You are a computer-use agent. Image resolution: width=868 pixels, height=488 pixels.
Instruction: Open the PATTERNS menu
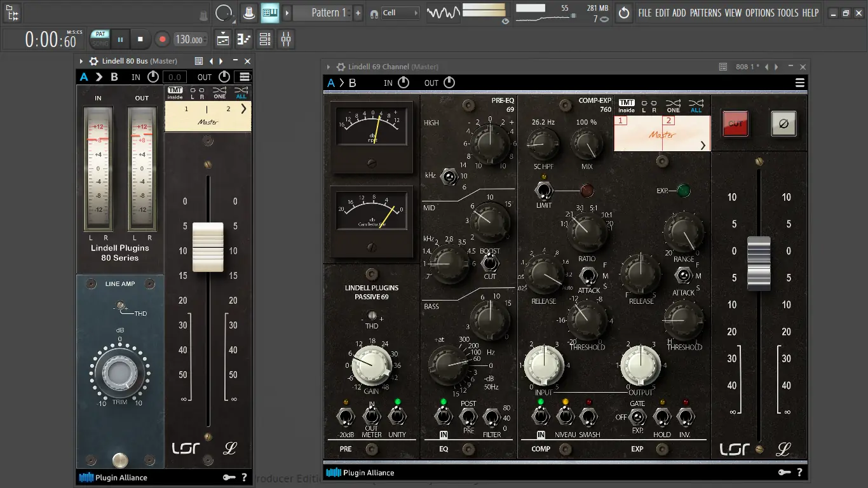[x=705, y=13]
